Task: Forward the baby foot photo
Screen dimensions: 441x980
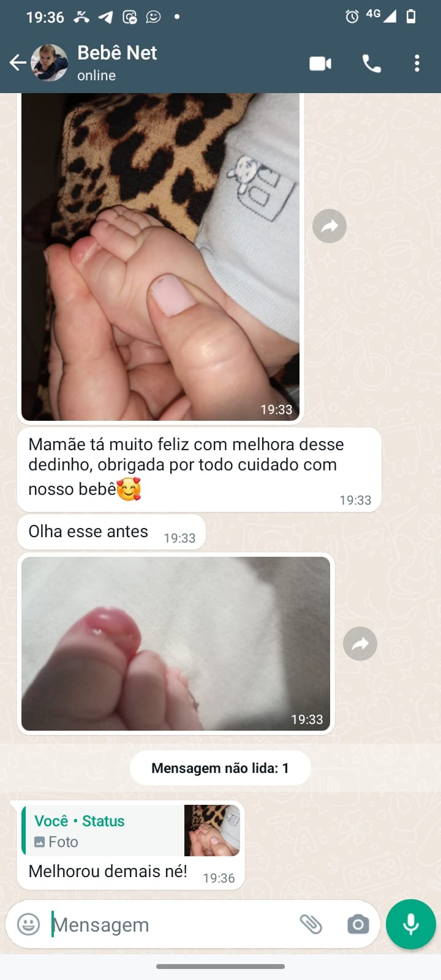Action: tap(330, 226)
